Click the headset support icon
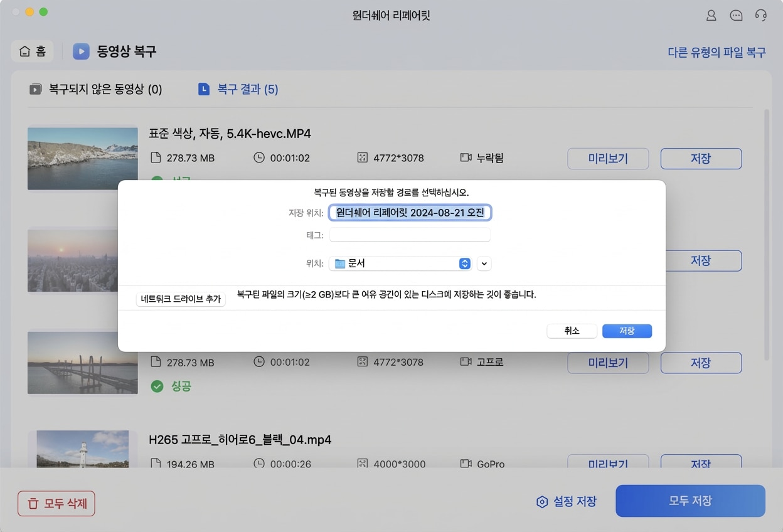Screen dimensions: 783x532 pyautogui.click(x=761, y=16)
